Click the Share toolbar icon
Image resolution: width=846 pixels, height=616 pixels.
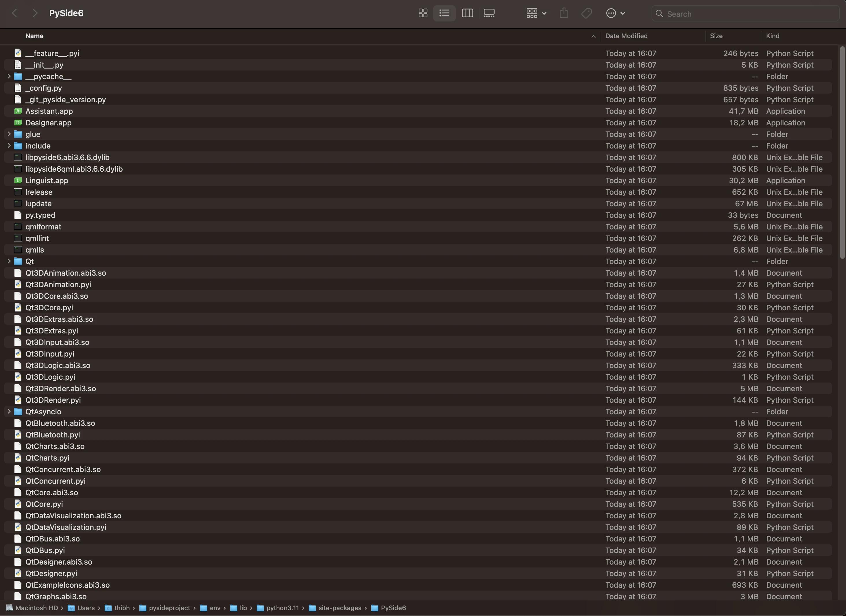tap(564, 13)
